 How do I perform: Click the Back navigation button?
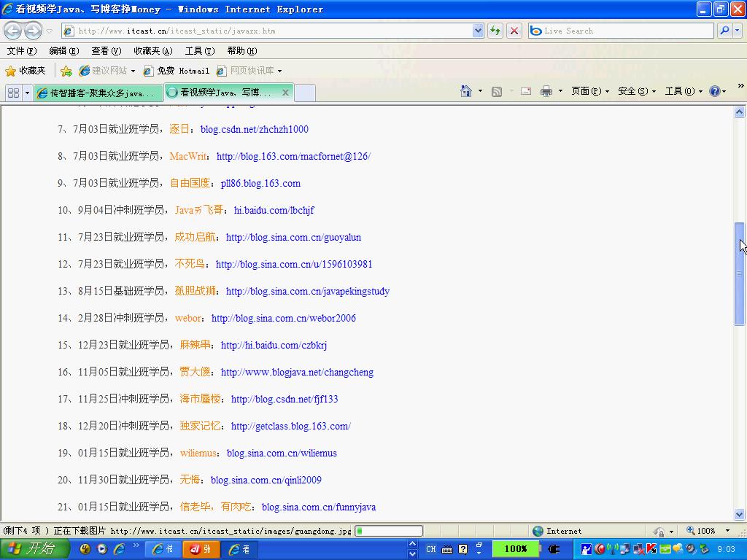(13, 31)
